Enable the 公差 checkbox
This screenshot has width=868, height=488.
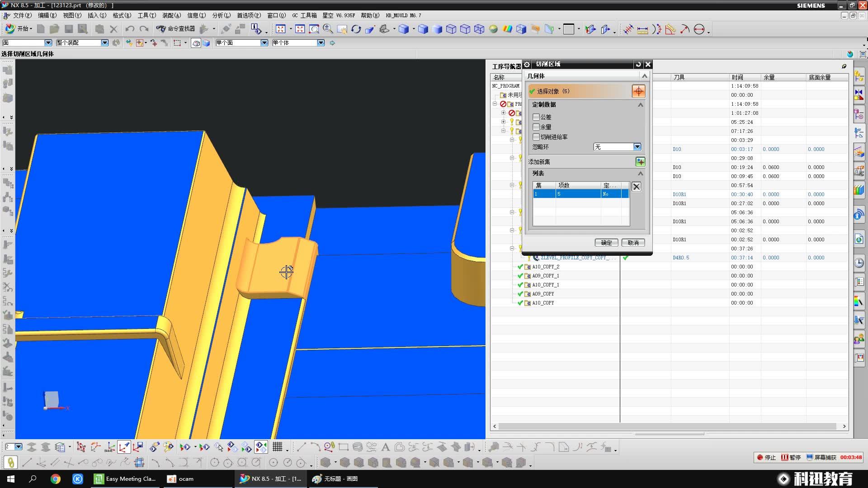click(x=536, y=117)
